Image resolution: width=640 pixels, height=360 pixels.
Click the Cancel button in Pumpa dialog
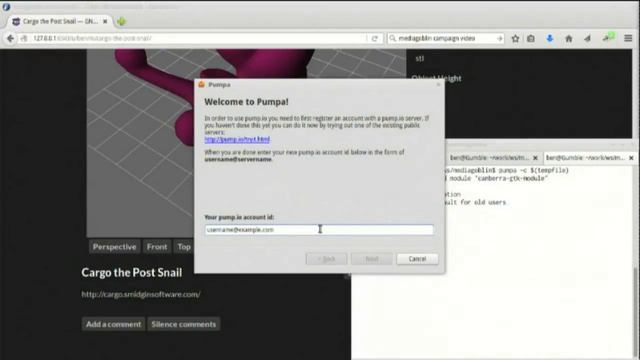click(417, 259)
